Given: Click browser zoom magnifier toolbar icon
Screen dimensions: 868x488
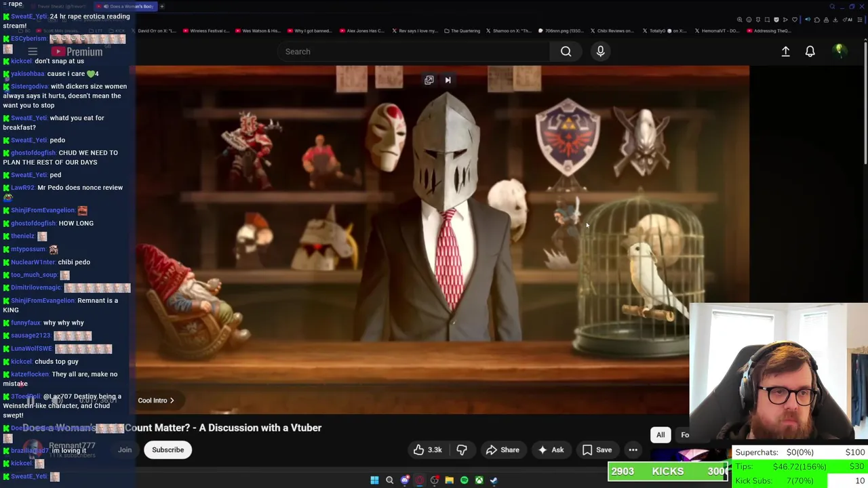Looking at the screenshot, I should 740,20.
